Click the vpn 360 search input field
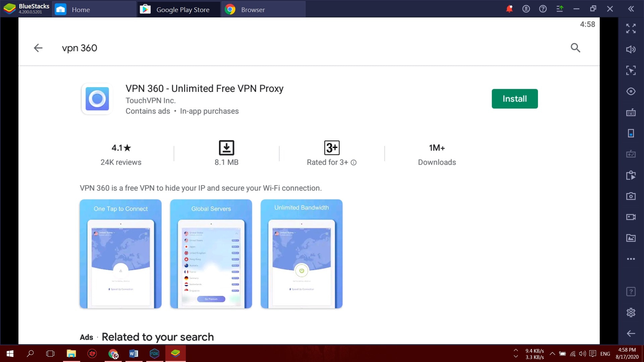The height and width of the screenshot is (362, 644). tap(79, 48)
